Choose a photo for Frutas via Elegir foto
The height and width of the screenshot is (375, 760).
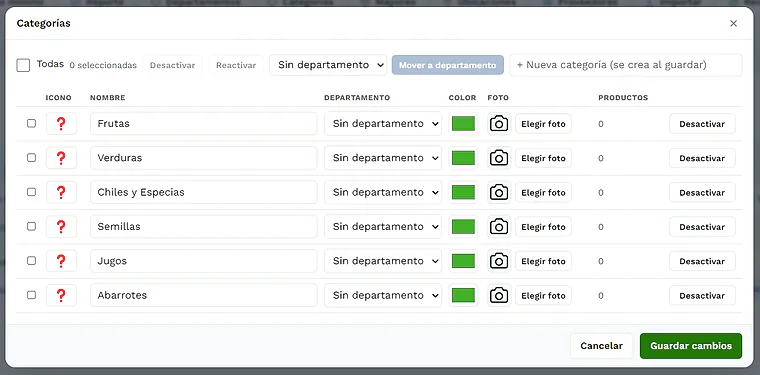(x=543, y=124)
